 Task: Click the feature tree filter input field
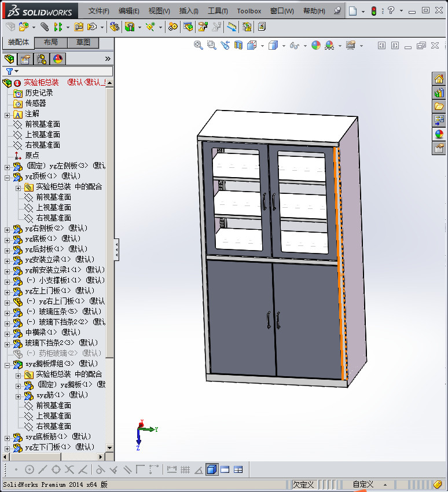coord(66,71)
